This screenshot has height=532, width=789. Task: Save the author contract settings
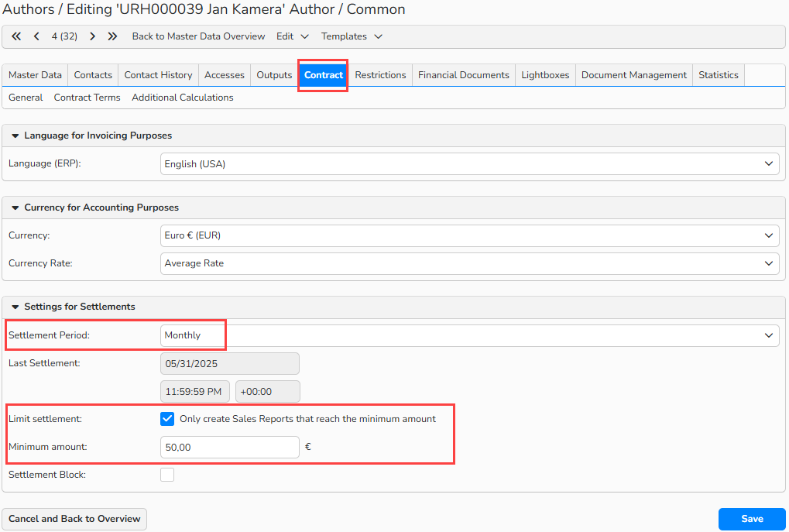[x=752, y=519]
